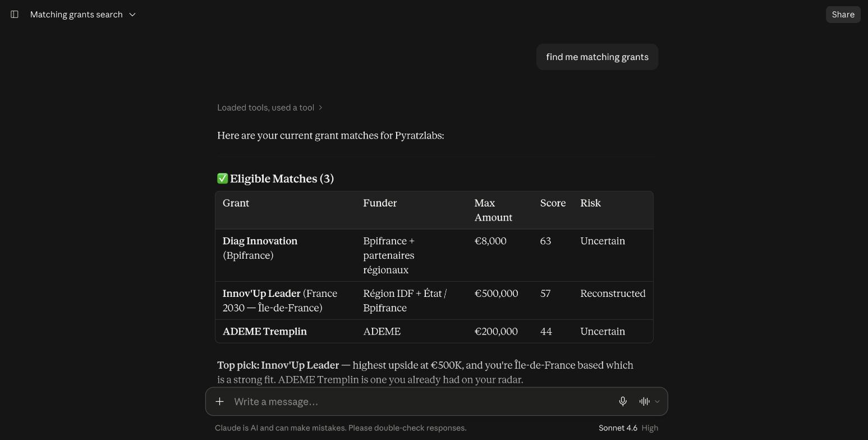Activate voice mode waveform icon

644,401
